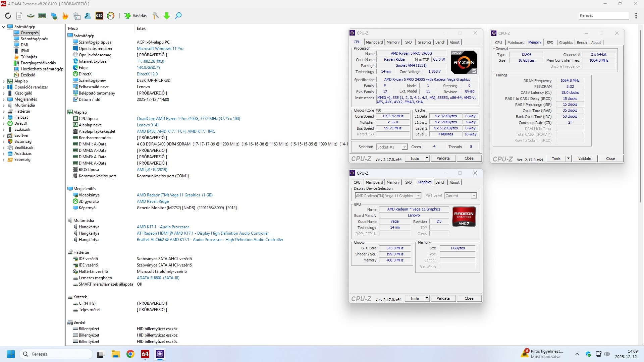The height and width of the screenshot is (362, 644).
Task: Open the report page icon
Action: coord(19,16)
